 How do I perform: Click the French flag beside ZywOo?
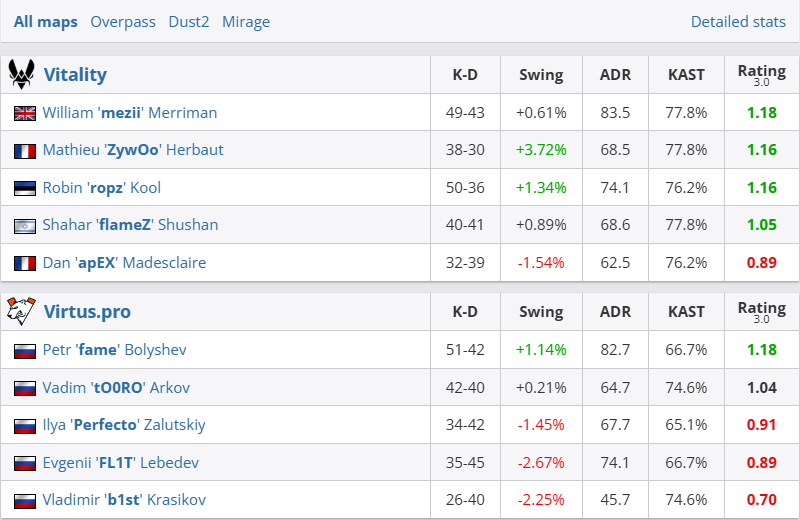point(25,150)
